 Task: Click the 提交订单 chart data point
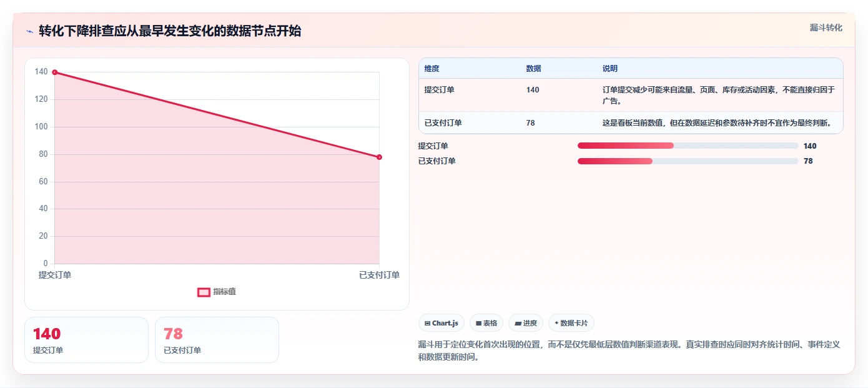(x=55, y=72)
